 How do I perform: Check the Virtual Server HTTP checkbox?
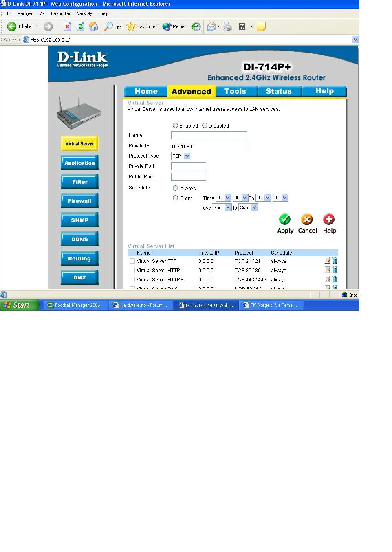tap(132, 271)
